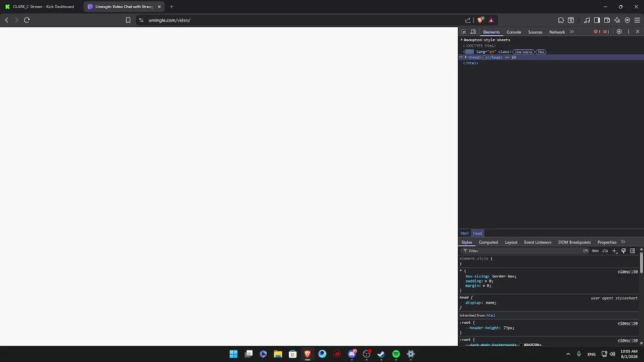Open the Event Listeners tab

[538, 242]
